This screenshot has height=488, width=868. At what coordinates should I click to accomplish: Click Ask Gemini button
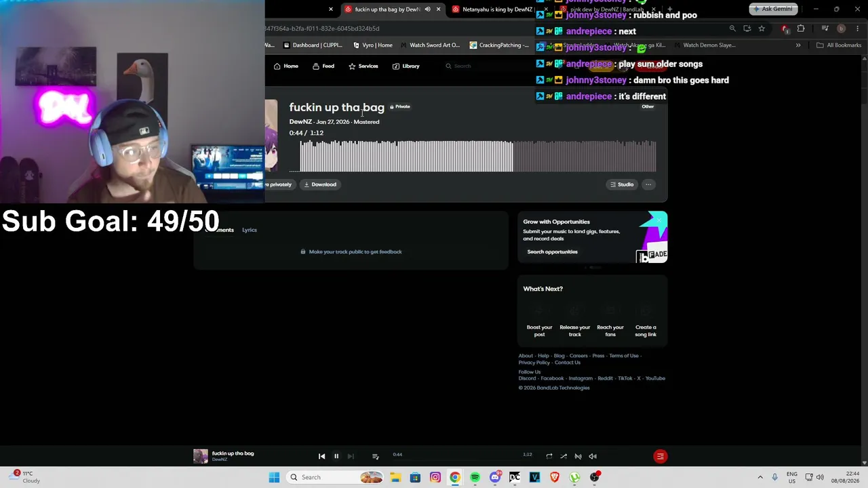click(x=772, y=9)
